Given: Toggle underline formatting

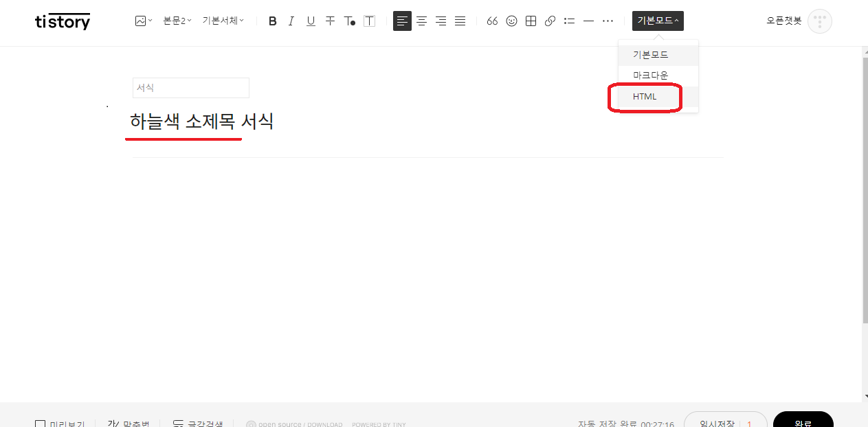Looking at the screenshot, I should tap(311, 21).
